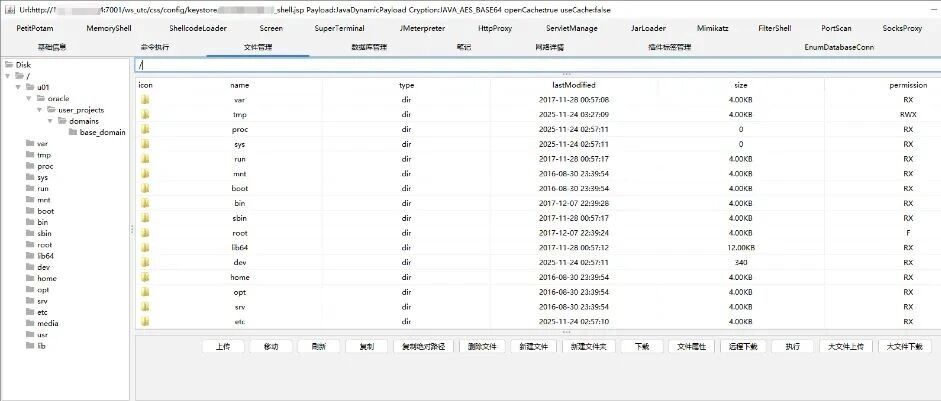The image size is (941, 401).
Task: Click the etc folder icon in the tree
Action: click(30, 312)
